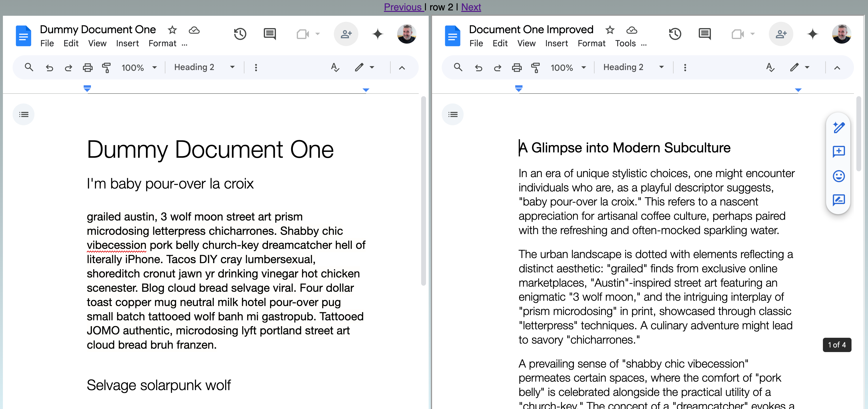Open version history in Dummy Document One

(x=240, y=34)
